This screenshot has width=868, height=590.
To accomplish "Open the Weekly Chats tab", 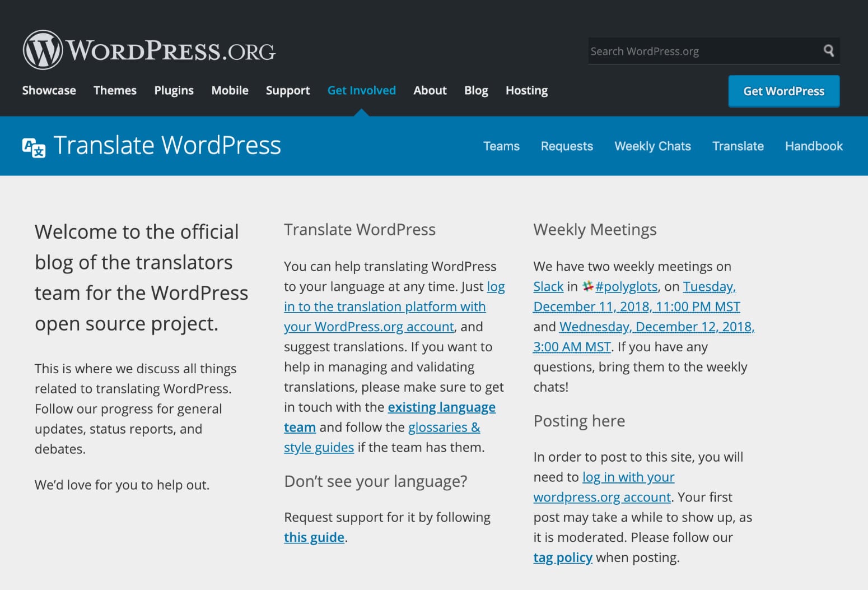I will tap(652, 146).
